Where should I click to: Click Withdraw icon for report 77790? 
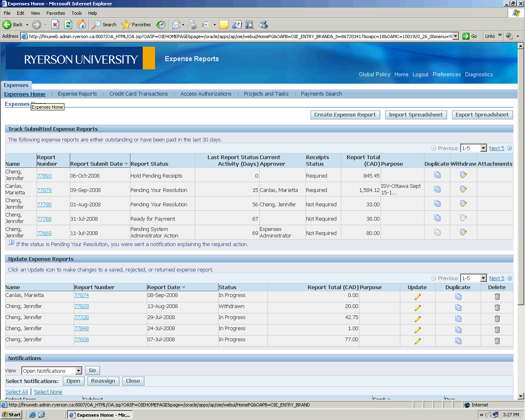click(x=463, y=204)
